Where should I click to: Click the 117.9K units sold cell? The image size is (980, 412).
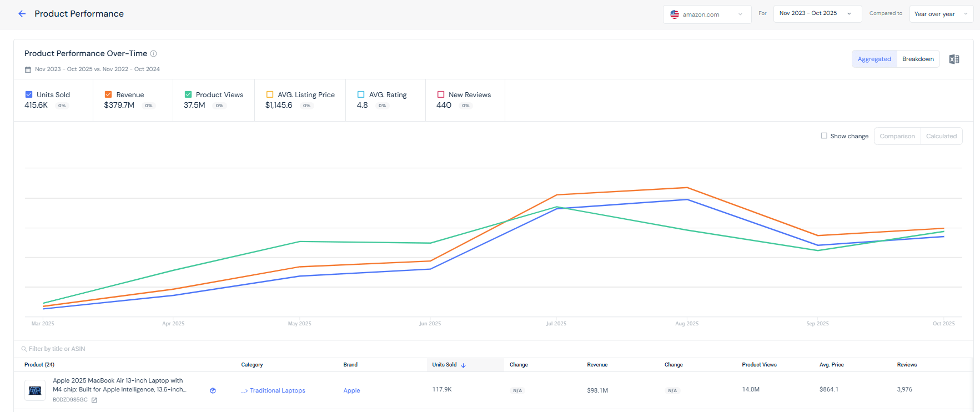(442, 390)
